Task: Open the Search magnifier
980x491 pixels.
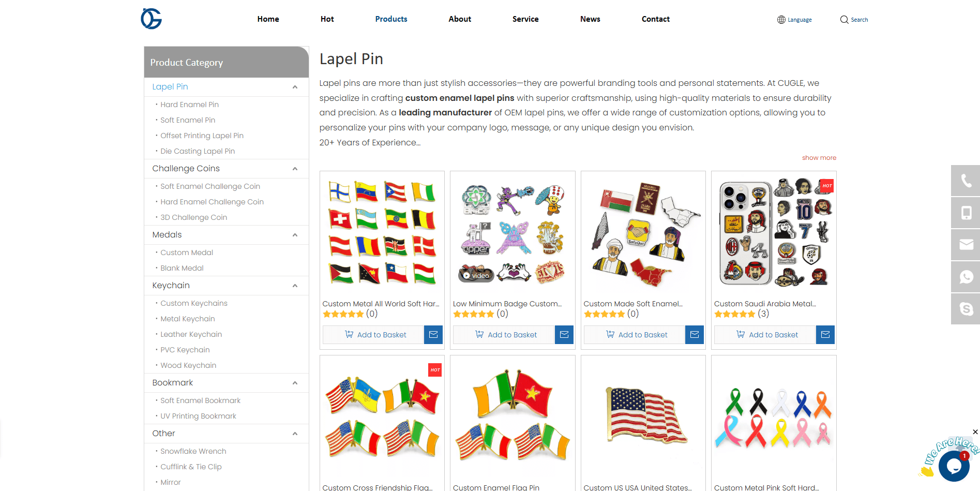Action: click(x=854, y=20)
